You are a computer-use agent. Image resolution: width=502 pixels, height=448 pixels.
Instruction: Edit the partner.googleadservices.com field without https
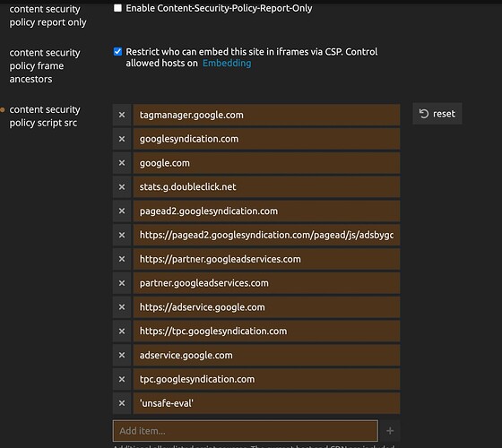(267, 283)
